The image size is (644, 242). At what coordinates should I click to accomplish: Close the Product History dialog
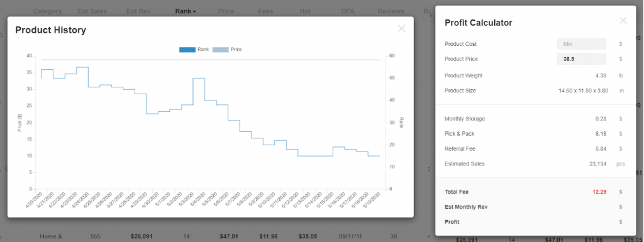tap(402, 28)
